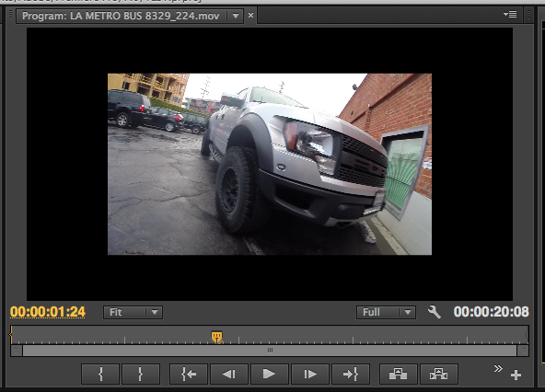The image size is (545, 392).
Task: Jump to the Out point
Action: tap(351, 374)
